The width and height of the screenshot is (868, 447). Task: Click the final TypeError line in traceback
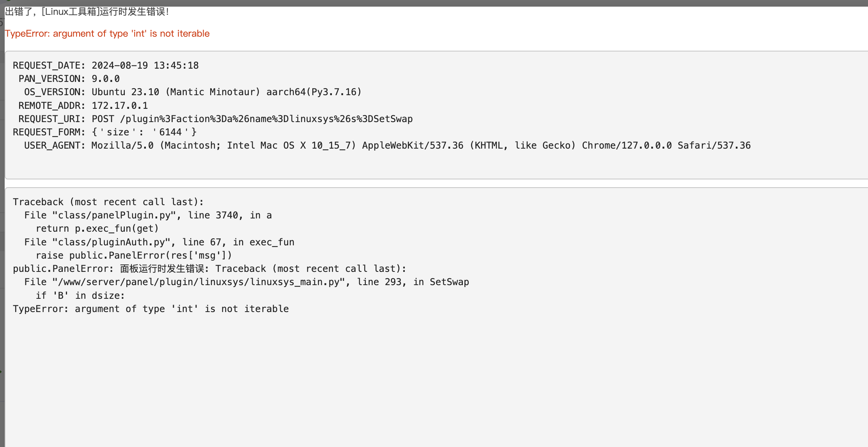151,309
